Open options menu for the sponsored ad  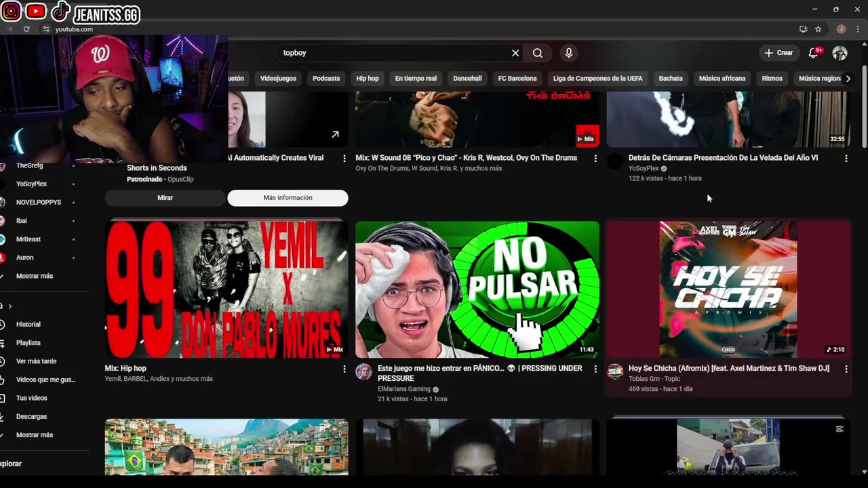pos(344,158)
